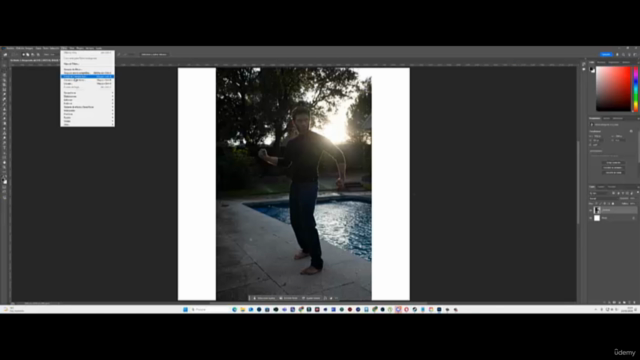Click the white Fondo layer thumbnail
Image resolution: width=640 pixels, height=360 pixels.
(x=597, y=218)
